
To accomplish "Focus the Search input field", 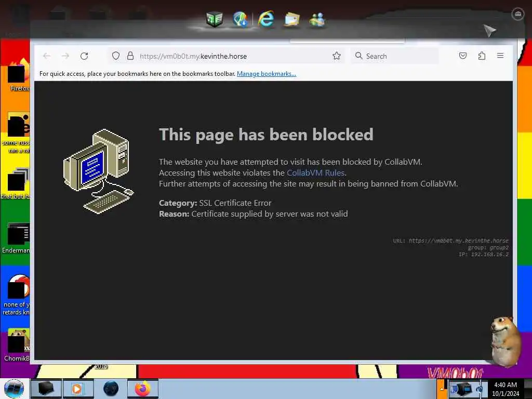I will point(395,56).
